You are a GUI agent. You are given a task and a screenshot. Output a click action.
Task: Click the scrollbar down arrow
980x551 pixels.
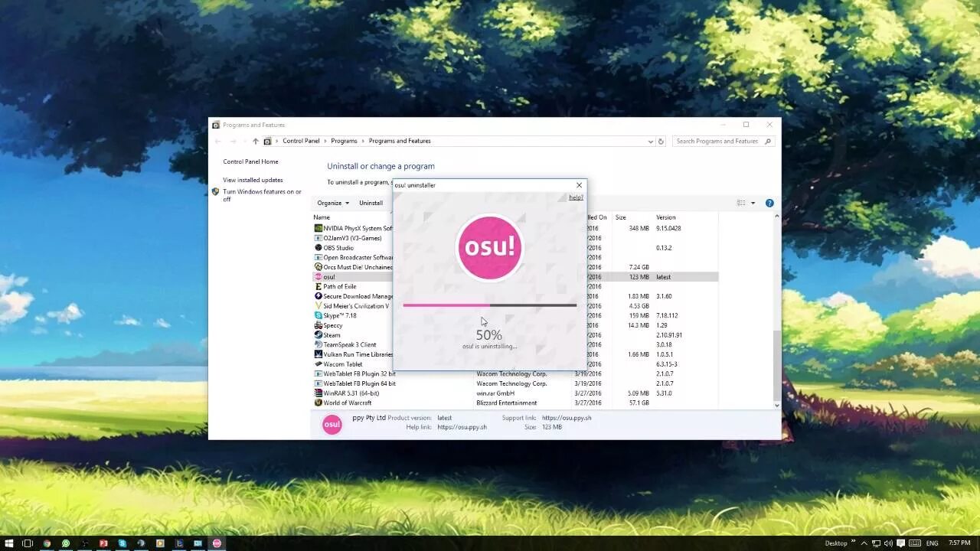tap(777, 406)
